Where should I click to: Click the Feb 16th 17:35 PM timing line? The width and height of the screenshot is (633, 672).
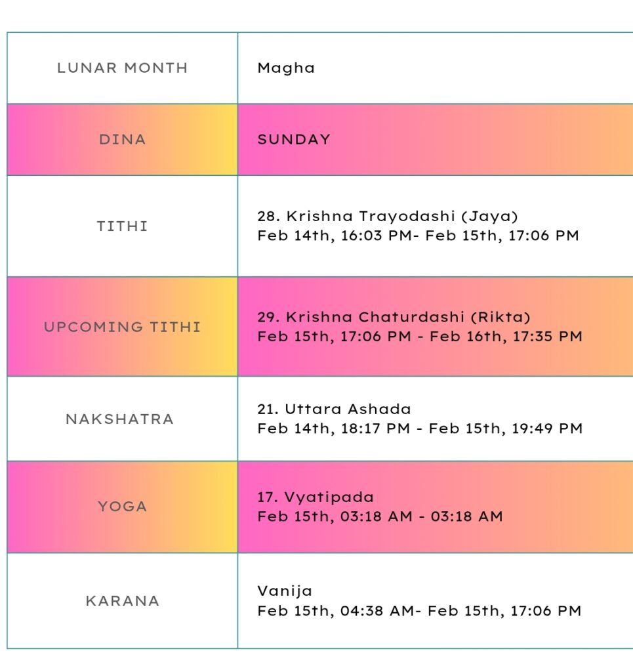coord(420,337)
